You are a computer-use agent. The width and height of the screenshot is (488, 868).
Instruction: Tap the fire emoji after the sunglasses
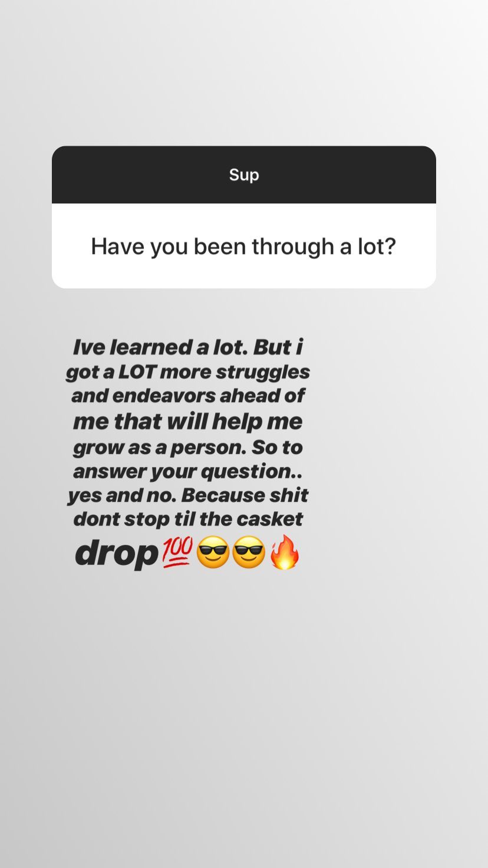click(285, 552)
